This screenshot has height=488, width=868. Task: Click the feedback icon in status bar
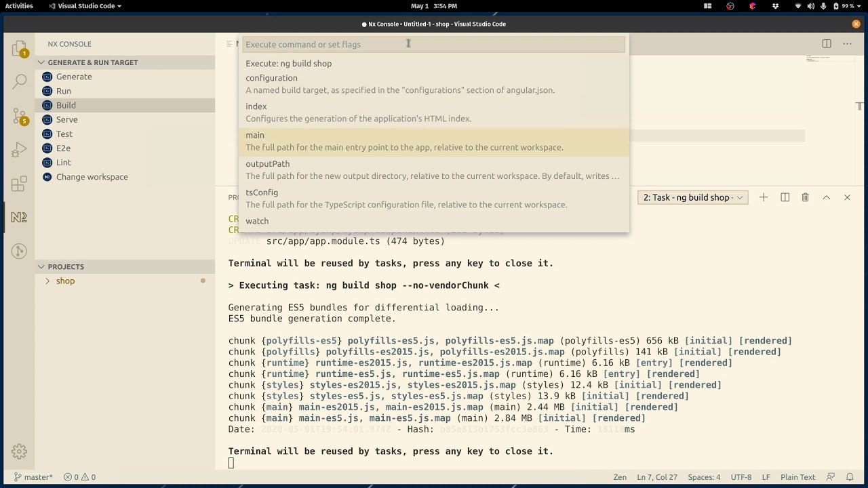[x=831, y=477]
